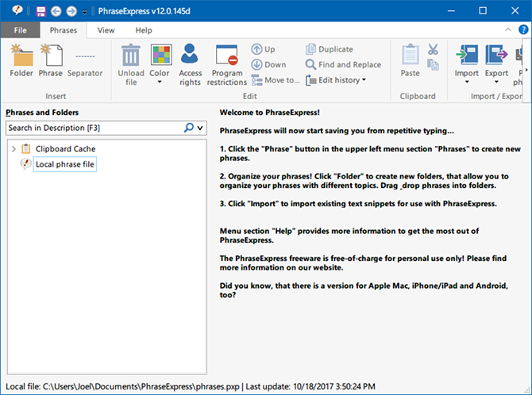The height and width of the screenshot is (395, 532).
Task: Open Access rights settings
Action: [190, 65]
